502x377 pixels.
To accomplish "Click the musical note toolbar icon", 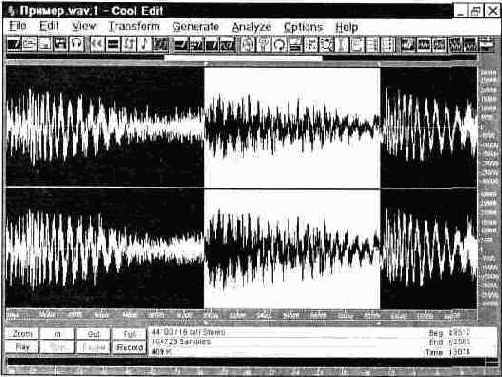I will pos(144,44).
